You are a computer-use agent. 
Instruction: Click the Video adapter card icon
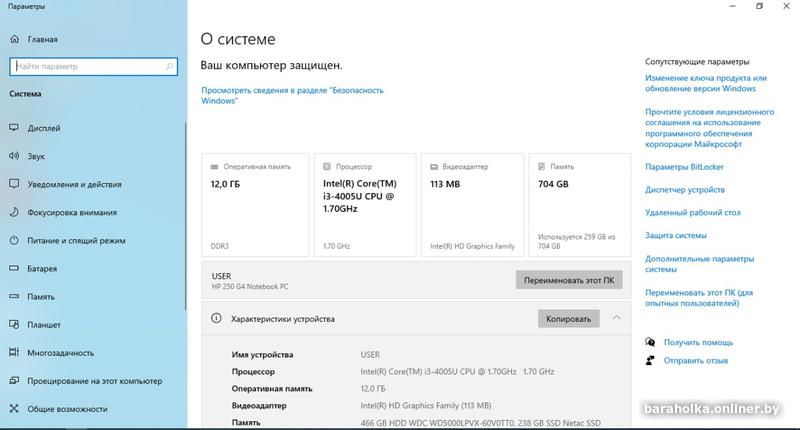click(434, 167)
